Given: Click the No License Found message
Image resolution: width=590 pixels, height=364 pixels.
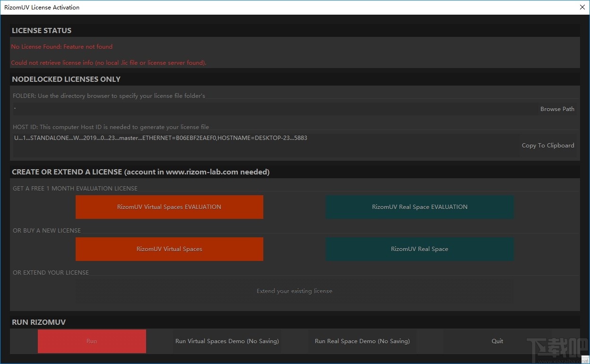Looking at the screenshot, I should tap(62, 47).
